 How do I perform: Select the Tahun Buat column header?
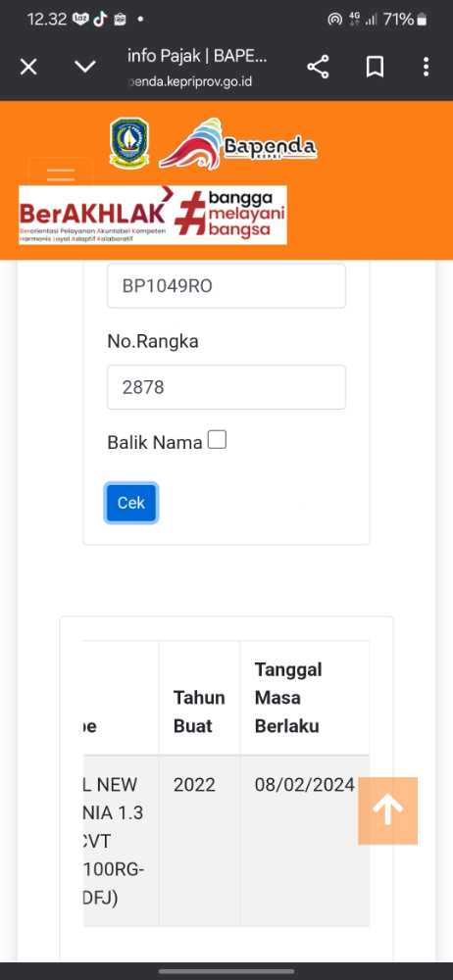point(199,711)
